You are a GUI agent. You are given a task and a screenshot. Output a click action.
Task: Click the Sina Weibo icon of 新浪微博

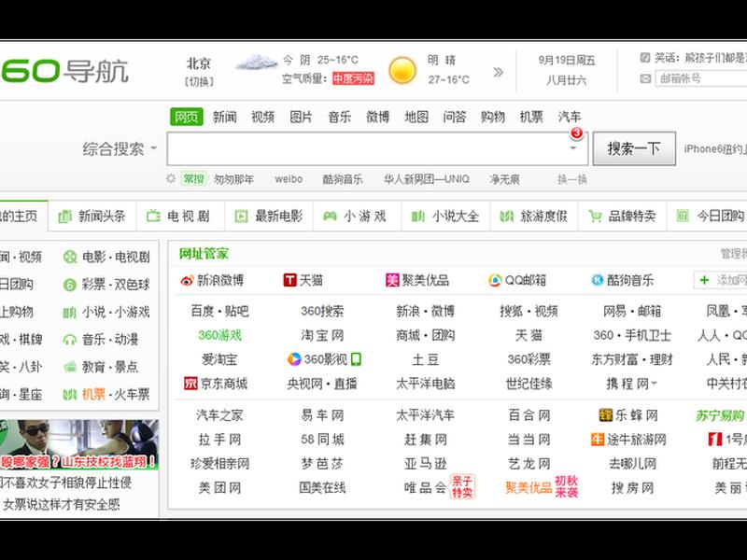[188, 281]
